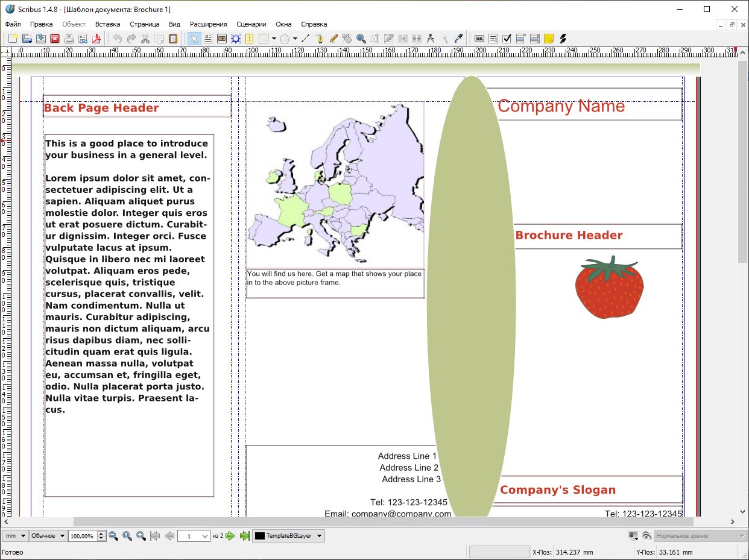Click the zoom out magnifier button

pyautogui.click(x=113, y=536)
